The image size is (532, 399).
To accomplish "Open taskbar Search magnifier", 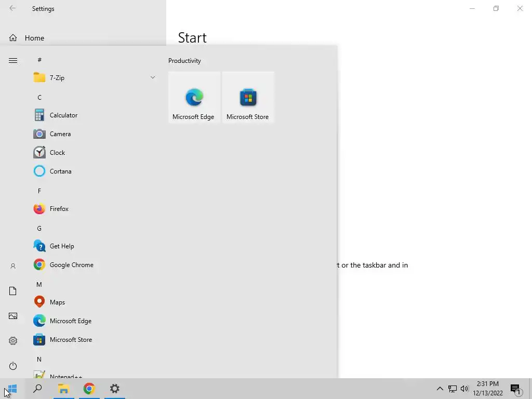I will coord(37,389).
